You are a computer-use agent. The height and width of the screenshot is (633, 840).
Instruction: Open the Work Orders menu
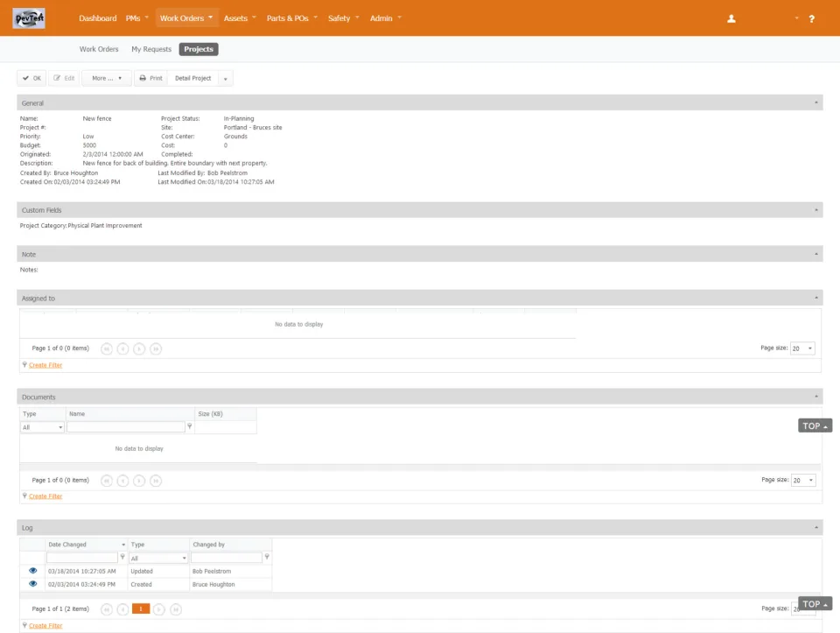(186, 18)
